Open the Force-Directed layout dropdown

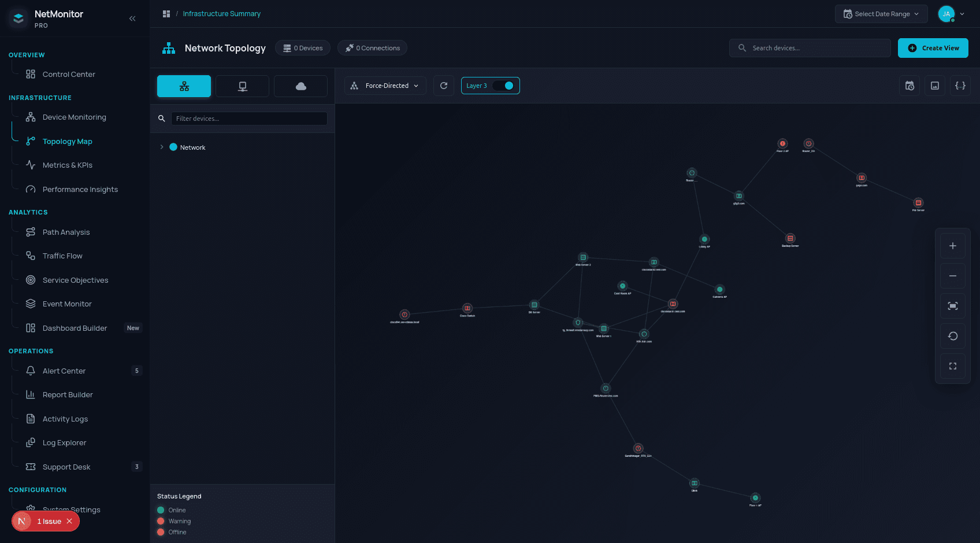pos(385,86)
